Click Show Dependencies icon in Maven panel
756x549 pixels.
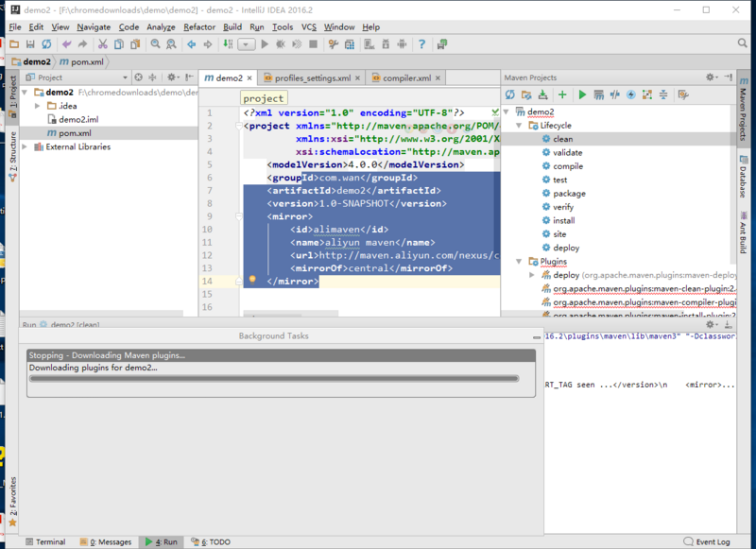pos(647,94)
